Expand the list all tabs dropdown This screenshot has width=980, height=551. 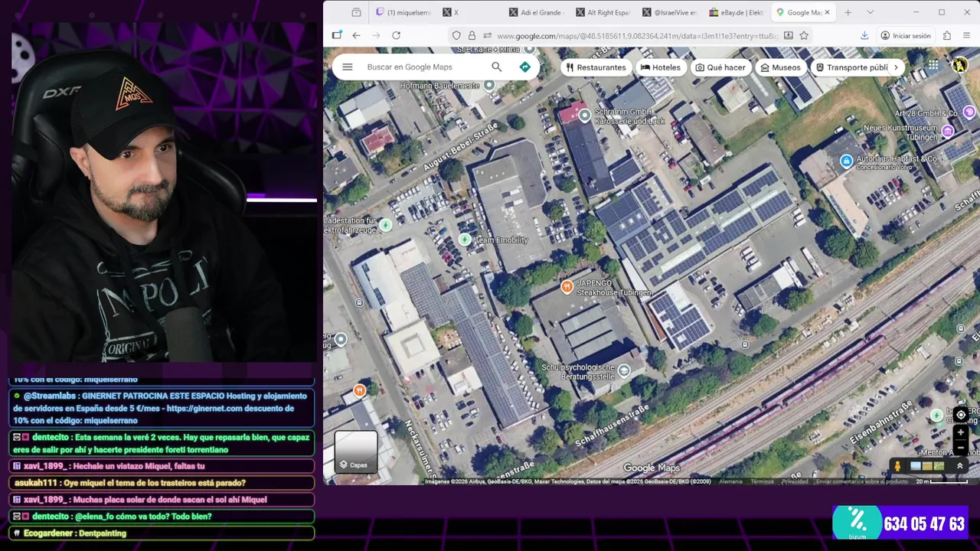(x=870, y=12)
